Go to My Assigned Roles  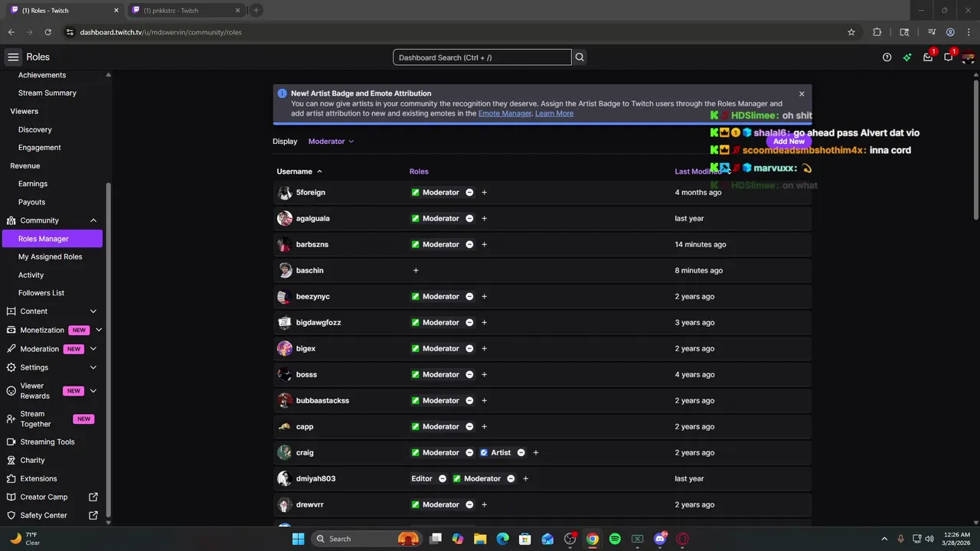click(x=50, y=257)
